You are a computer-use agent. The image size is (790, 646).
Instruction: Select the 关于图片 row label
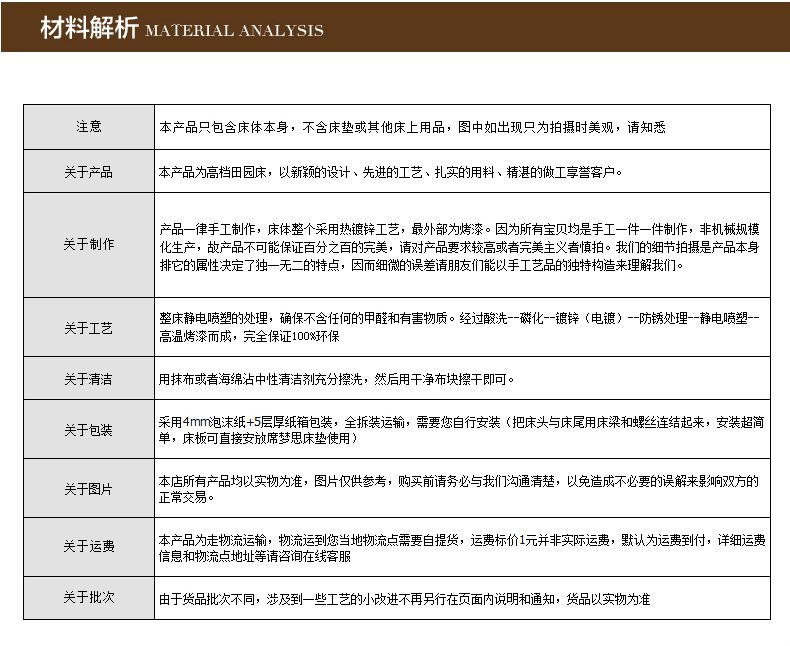click(88, 489)
